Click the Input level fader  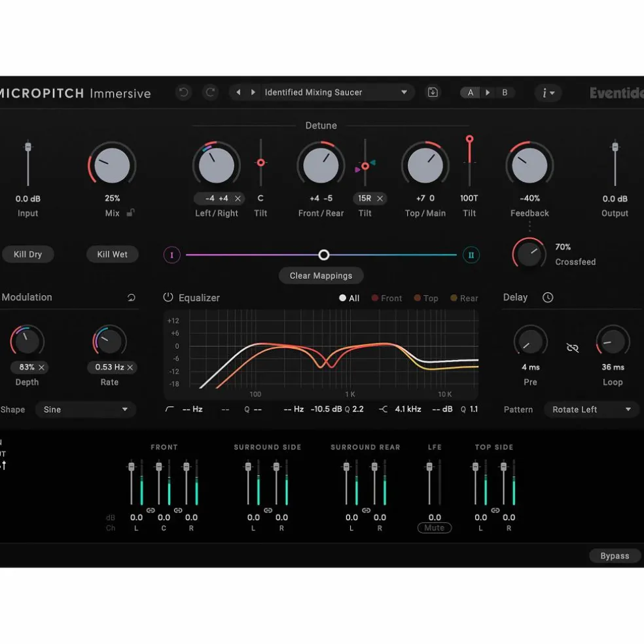28,147
